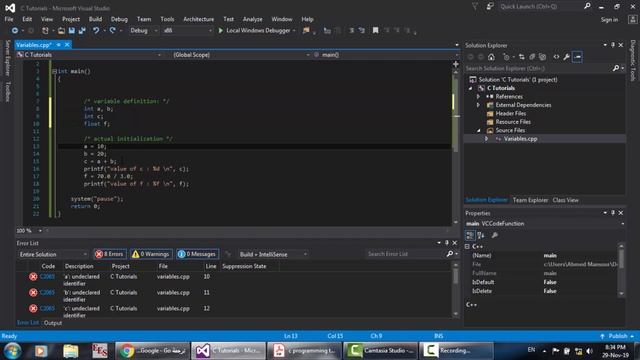Click the feedback icon beside Quick Launch
The width and height of the screenshot is (640, 360).
(490, 6)
